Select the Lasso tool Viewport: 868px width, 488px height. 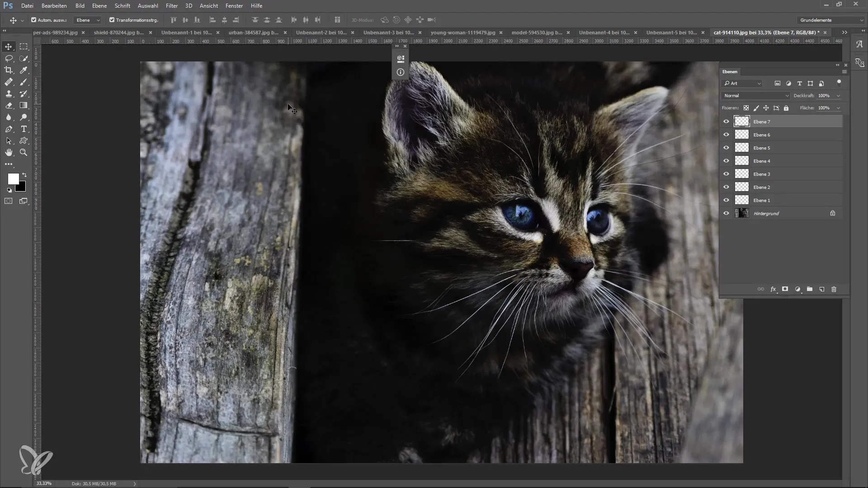point(9,58)
